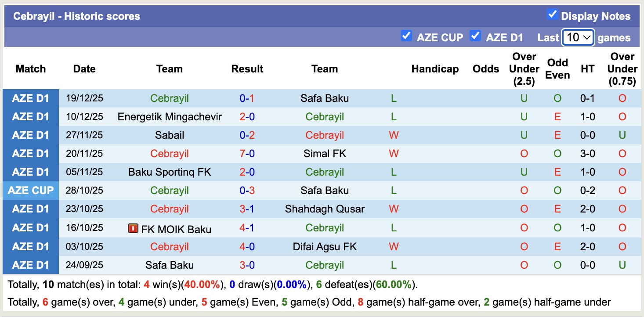644x317 pixels.
Task: Click the 0-1 result in the first row
Action: (247, 98)
